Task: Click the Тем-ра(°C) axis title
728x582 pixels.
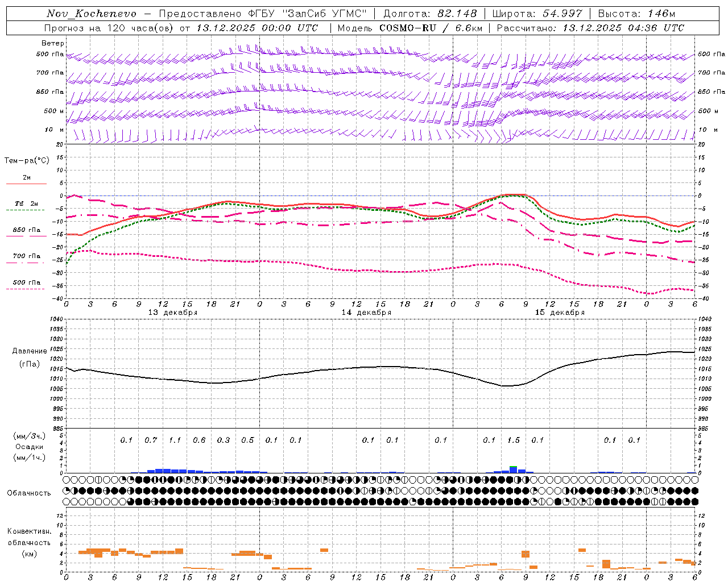Action: pyautogui.click(x=27, y=161)
